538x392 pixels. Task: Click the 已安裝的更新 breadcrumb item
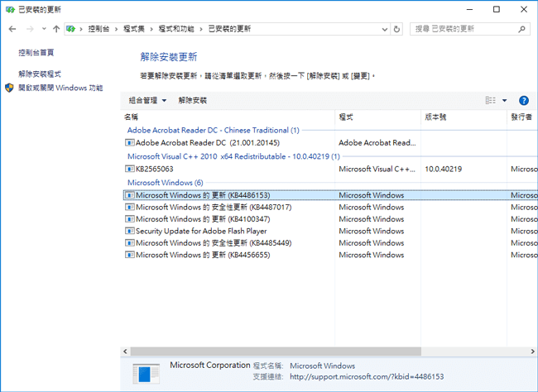(229, 29)
